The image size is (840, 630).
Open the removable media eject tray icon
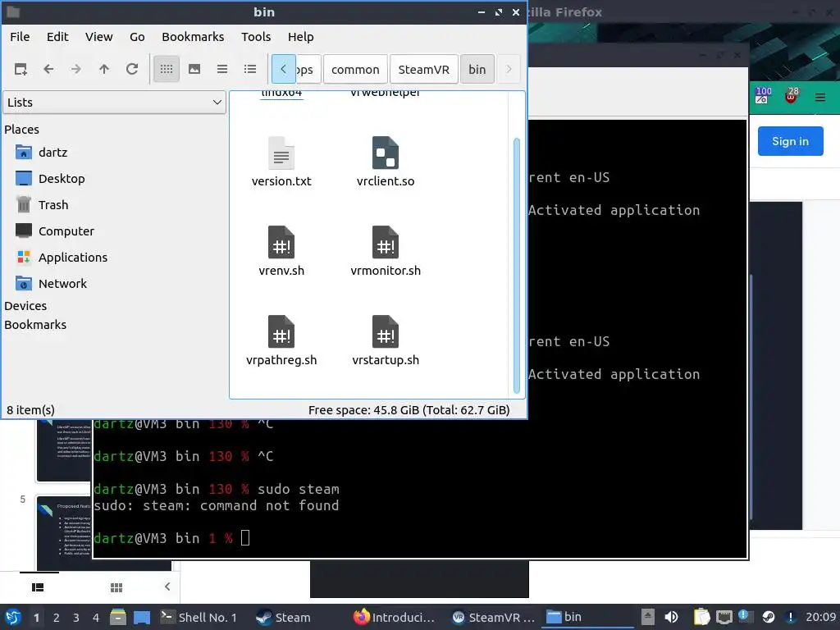[x=648, y=618]
